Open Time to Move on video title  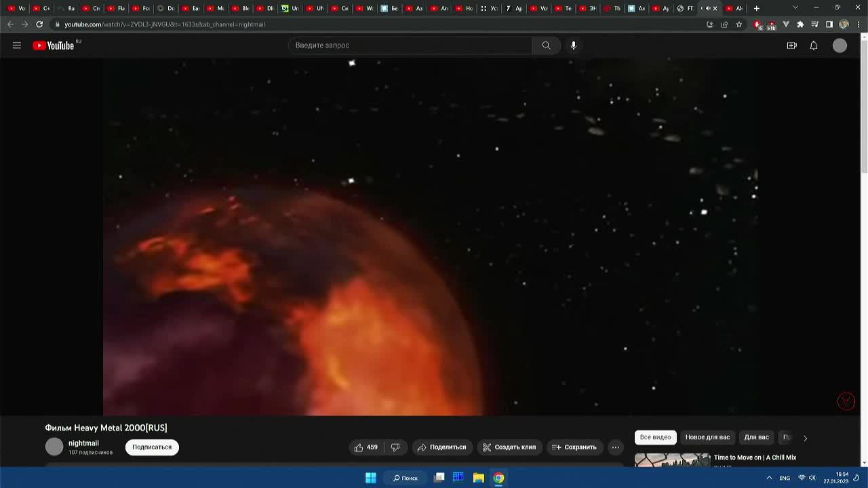755,457
